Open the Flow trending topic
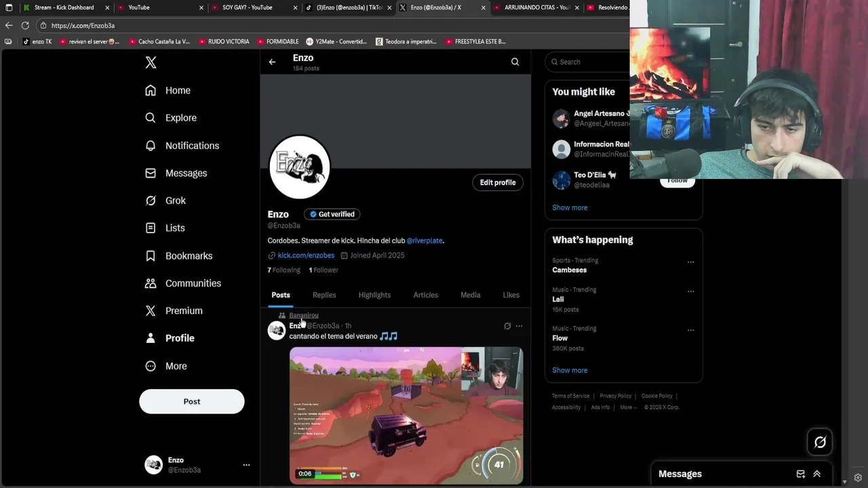 pos(559,338)
